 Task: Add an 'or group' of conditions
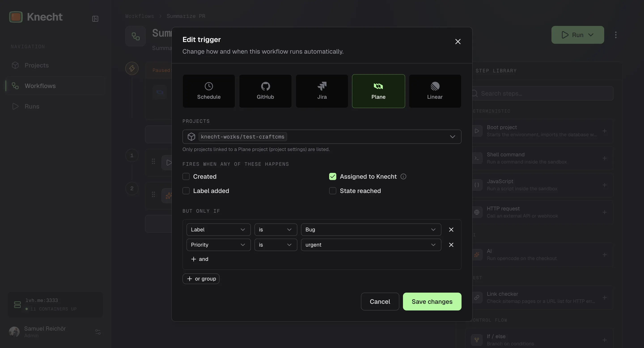(201, 279)
